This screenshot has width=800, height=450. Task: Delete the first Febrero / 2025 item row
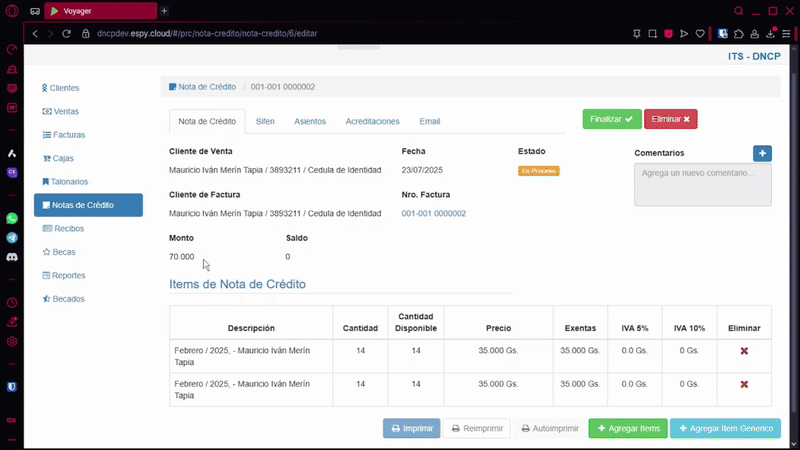coord(744,351)
